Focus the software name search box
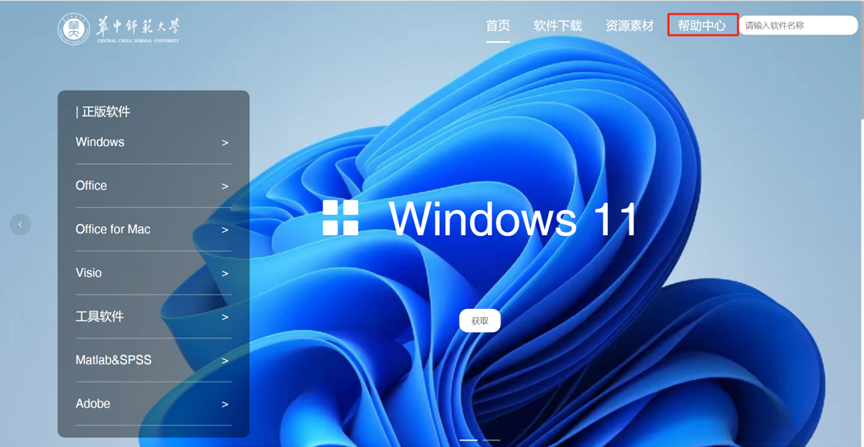The image size is (864, 447). click(x=797, y=26)
